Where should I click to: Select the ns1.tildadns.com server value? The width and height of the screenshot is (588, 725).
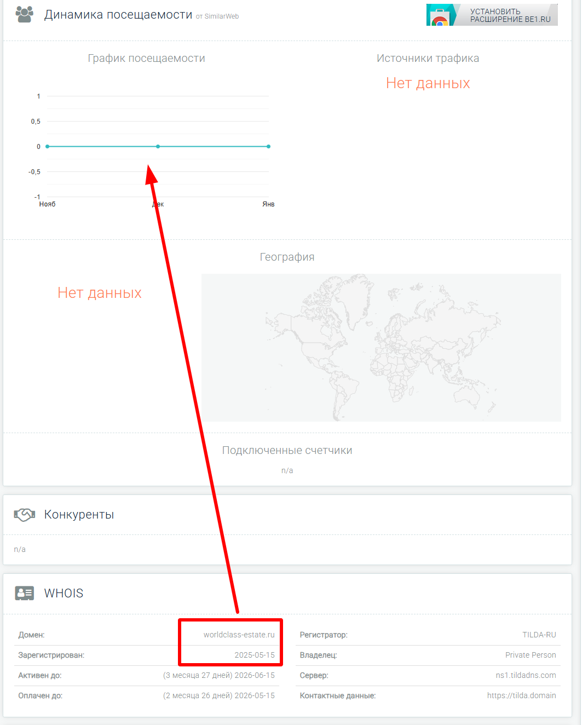pyautogui.click(x=526, y=675)
